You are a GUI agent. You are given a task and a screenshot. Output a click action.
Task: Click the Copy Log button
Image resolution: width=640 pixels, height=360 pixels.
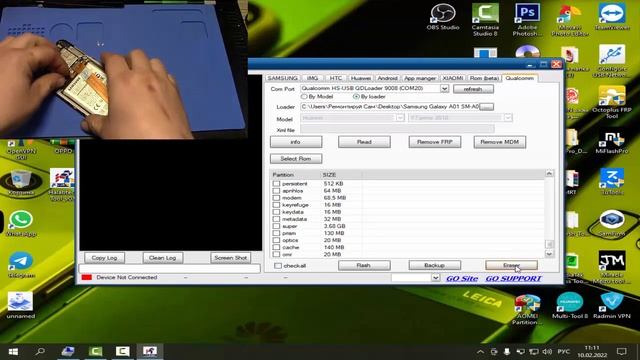point(104,258)
